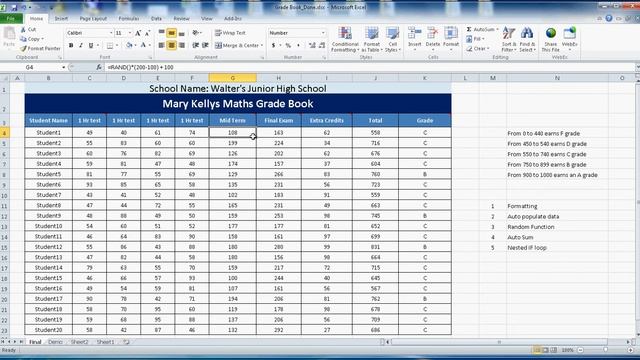Open the Help question mark icon

pos(609,18)
